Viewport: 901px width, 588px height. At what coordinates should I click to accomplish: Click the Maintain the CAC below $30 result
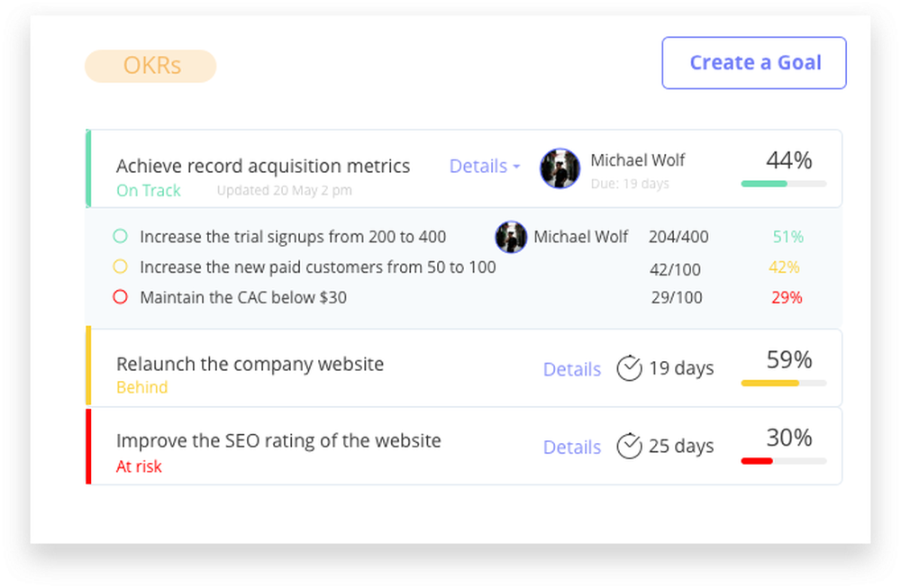pos(243,297)
